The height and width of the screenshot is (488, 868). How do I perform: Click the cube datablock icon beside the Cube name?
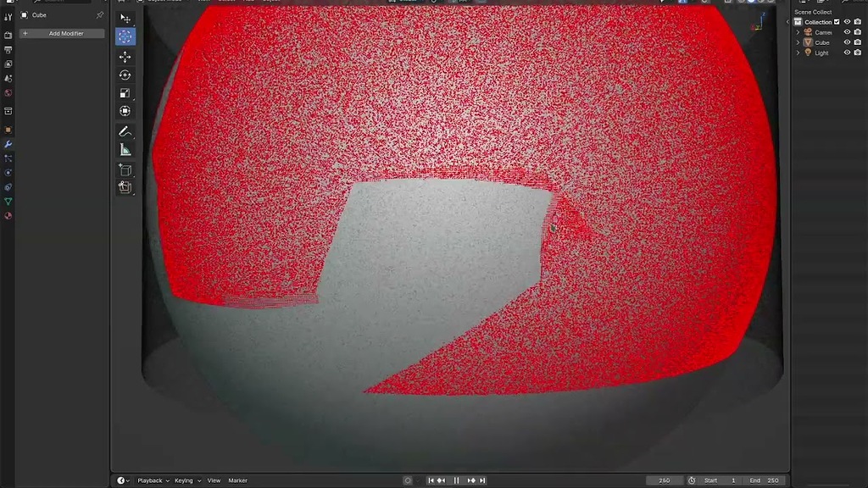25,15
